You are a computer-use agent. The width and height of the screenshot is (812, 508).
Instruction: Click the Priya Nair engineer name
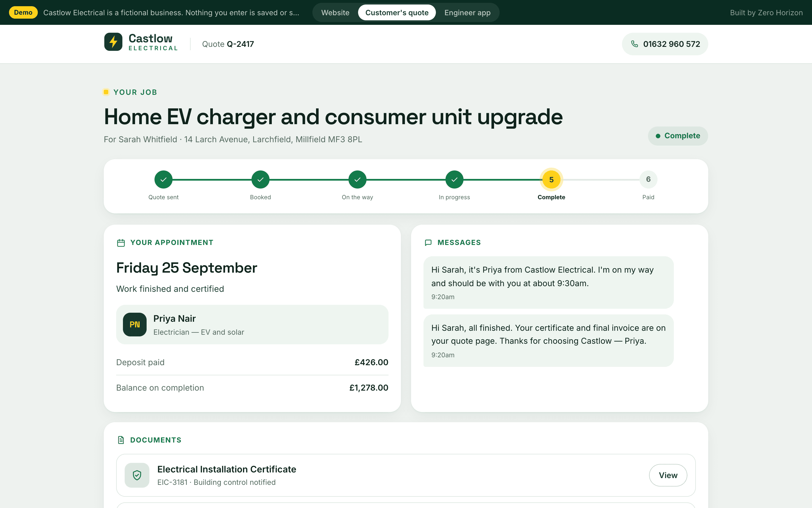tap(175, 319)
